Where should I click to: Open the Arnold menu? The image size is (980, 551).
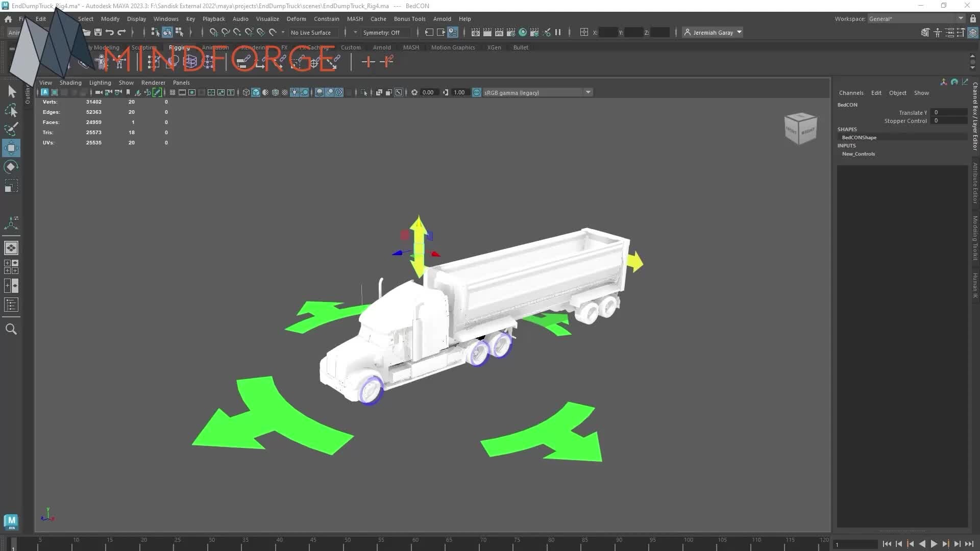tap(442, 19)
